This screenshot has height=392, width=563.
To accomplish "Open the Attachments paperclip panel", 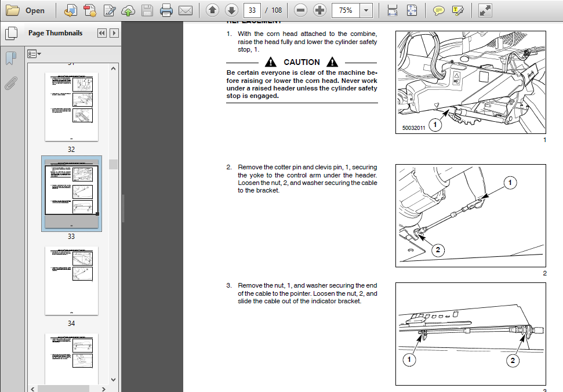I will [11, 83].
